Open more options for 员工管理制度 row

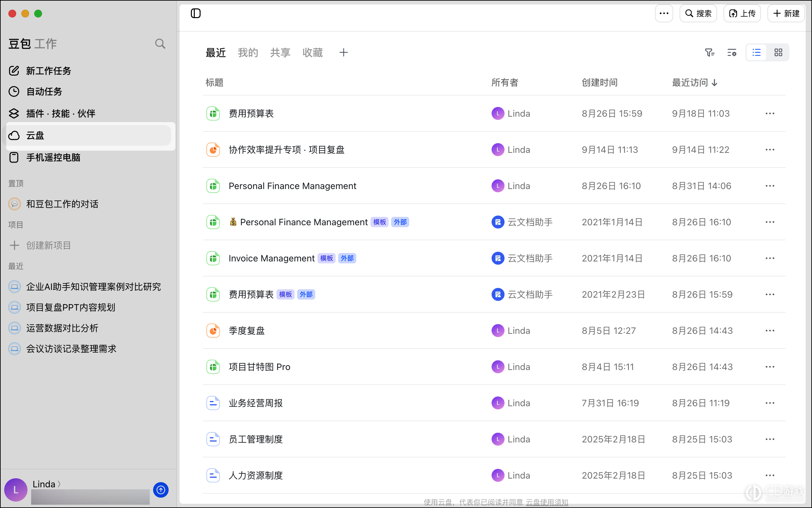tap(770, 439)
